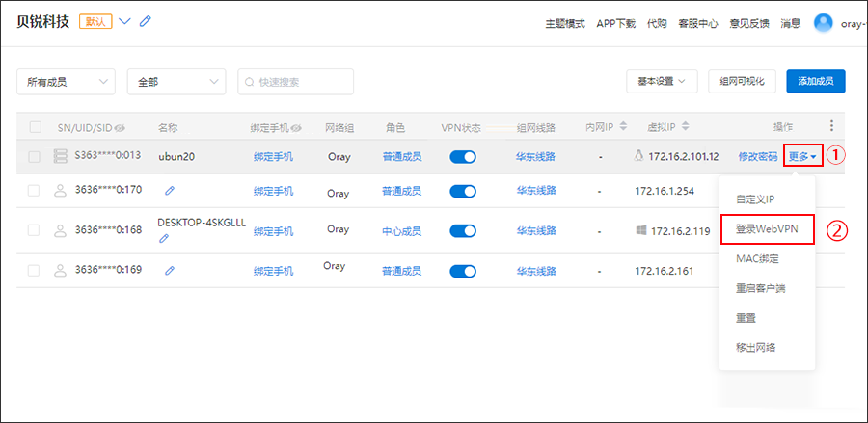The image size is (868, 423).
Task: Select 登录WebVPN menu entry
Action: tap(768, 229)
